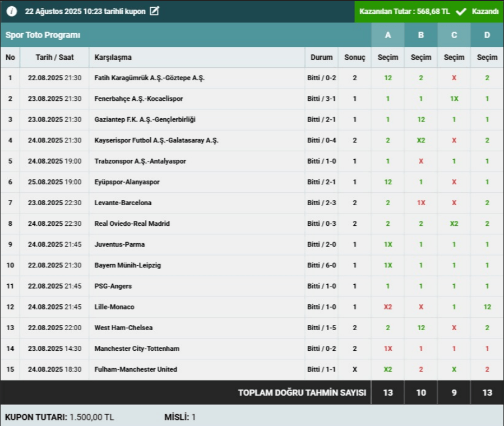This screenshot has height=426, width=504.
Task: Click column A selection X2 for Lille-Monaco
Action: [387, 307]
